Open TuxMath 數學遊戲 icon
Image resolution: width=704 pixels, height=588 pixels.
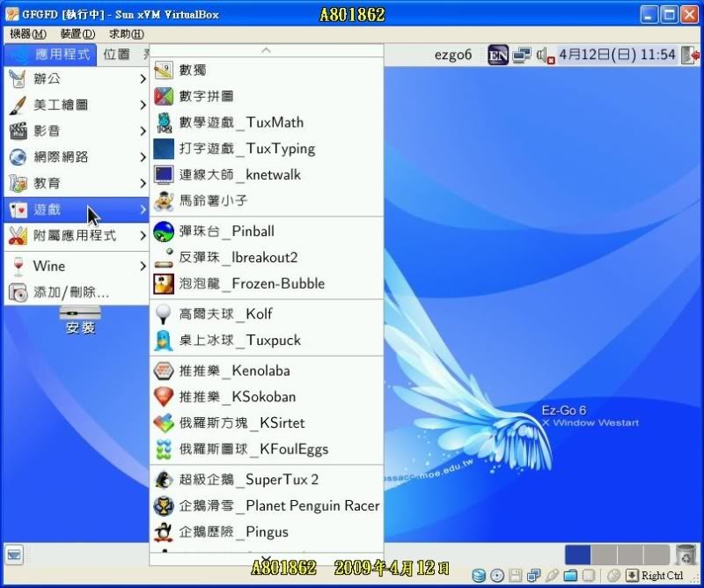164,122
